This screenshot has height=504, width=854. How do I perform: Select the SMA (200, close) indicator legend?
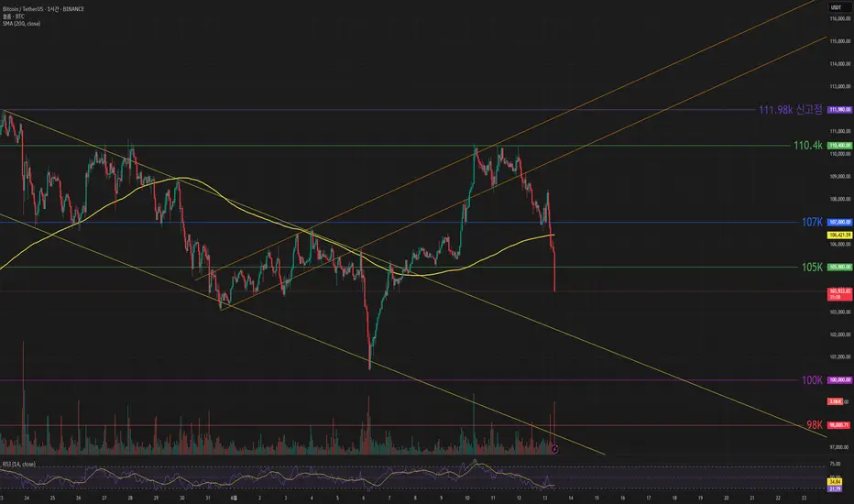coord(21,24)
